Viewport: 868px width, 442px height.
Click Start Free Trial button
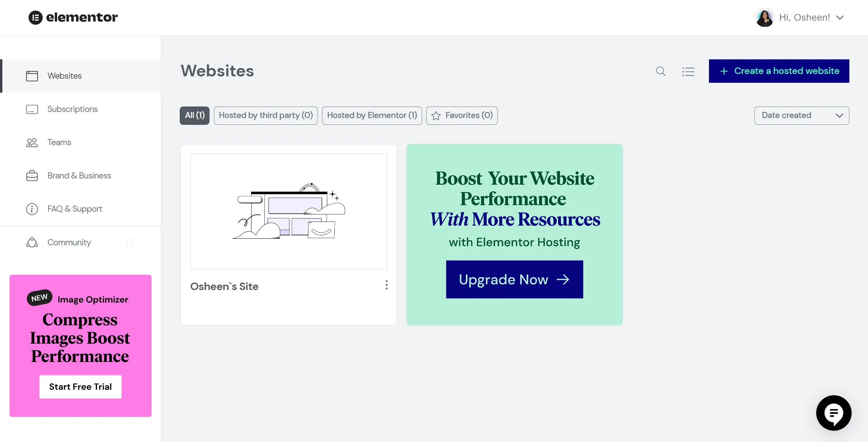80,387
